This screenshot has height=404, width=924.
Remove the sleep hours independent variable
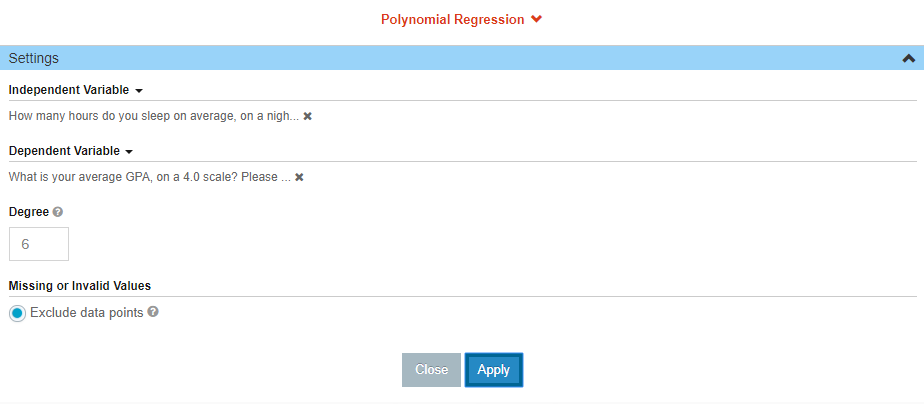[x=307, y=117]
